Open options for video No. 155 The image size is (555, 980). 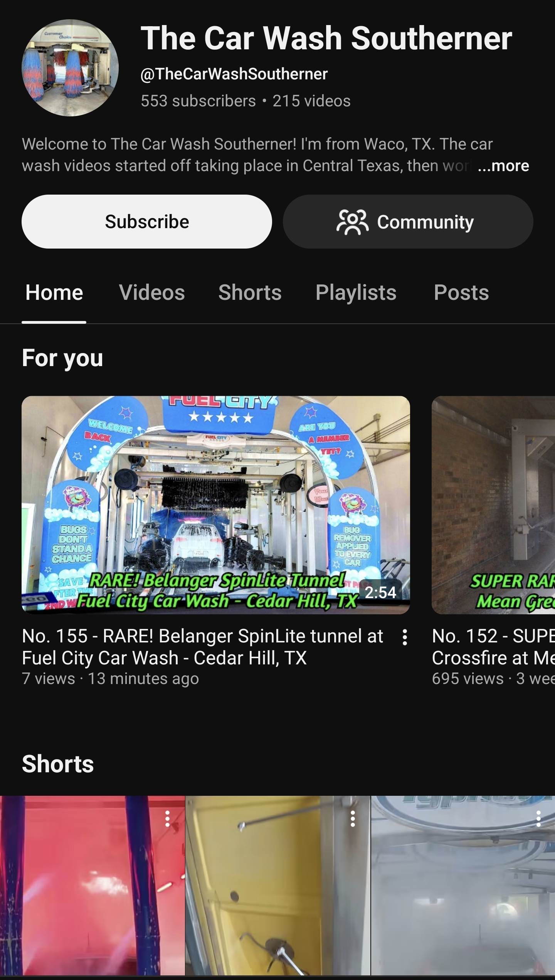[405, 637]
